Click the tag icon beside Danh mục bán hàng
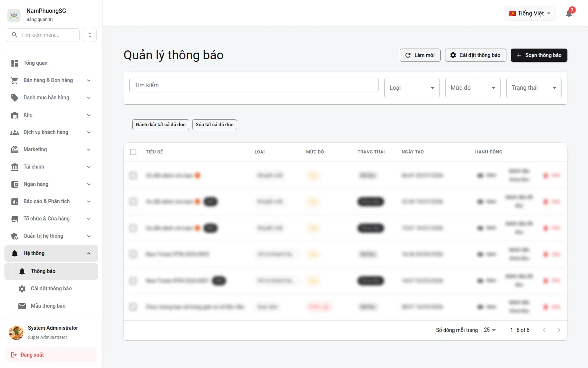Viewport: 588px width, 368px height. point(15,98)
